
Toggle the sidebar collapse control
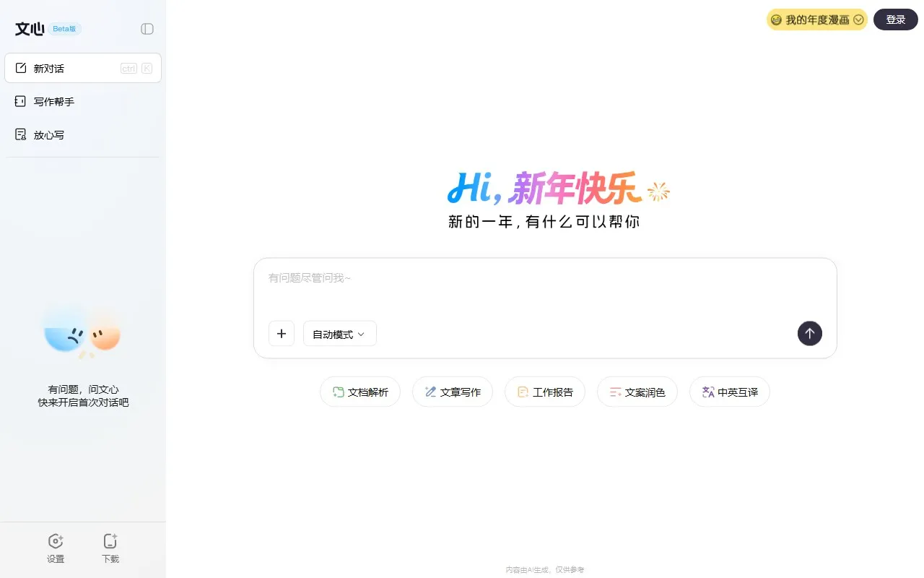point(147,28)
